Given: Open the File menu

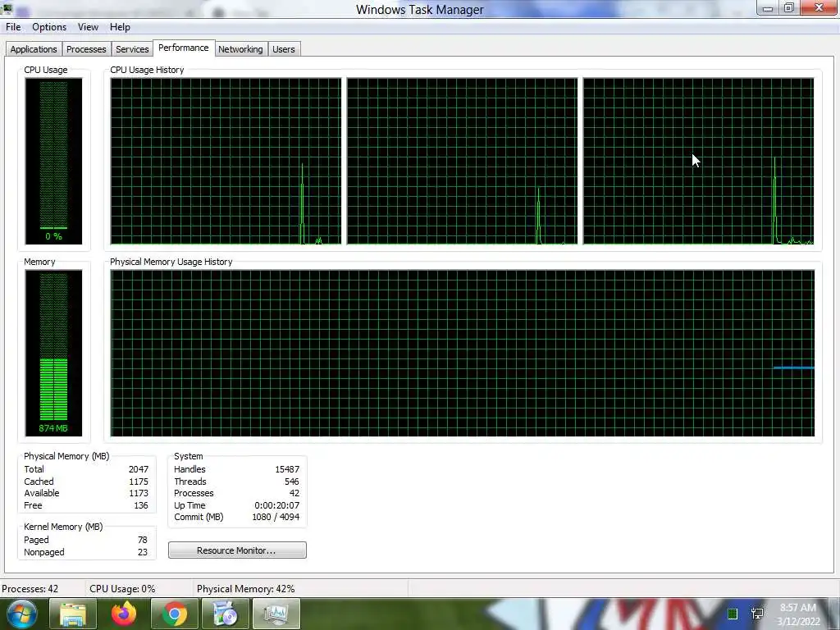Looking at the screenshot, I should [13, 27].
